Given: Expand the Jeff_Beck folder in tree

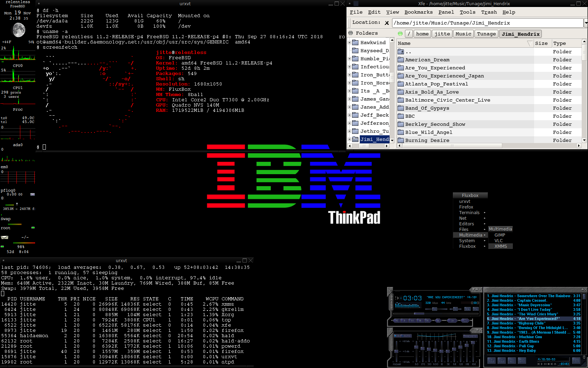Looking at the screenshot, I should [349, 115].
